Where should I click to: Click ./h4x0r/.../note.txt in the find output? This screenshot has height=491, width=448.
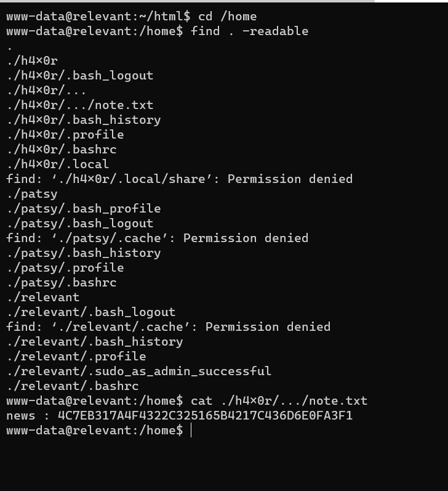click(80, 105)
